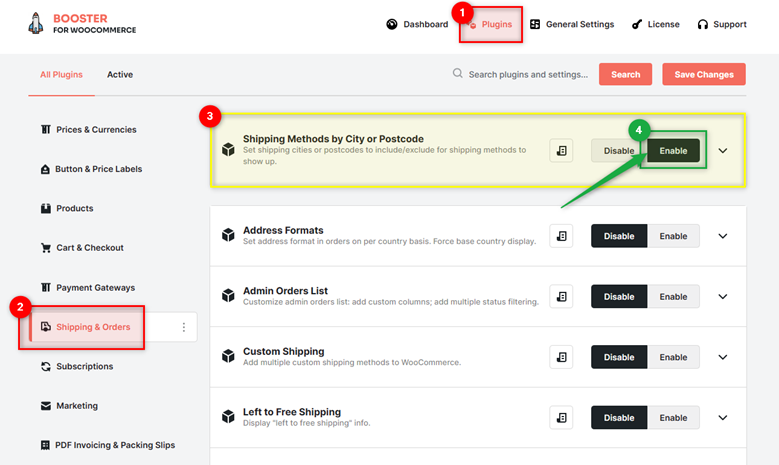779x465 pixels.
Task: Open docs icon for Shipping Methods by City
Action: tap(561, 151)
